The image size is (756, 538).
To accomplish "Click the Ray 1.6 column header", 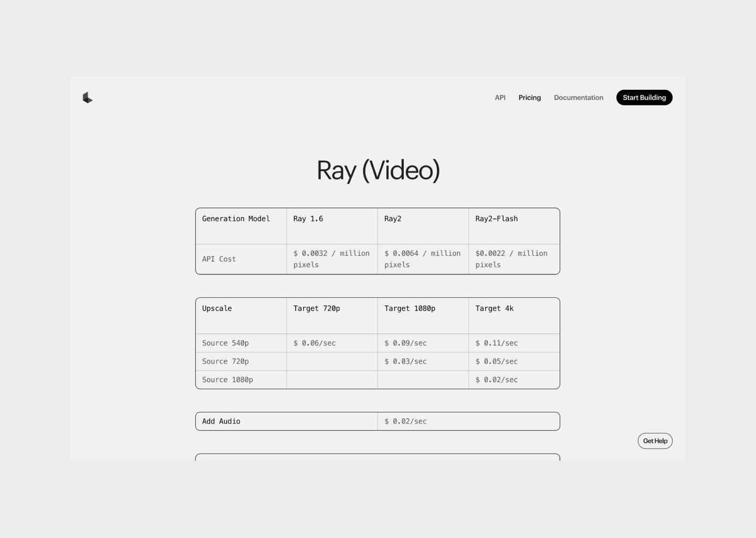I will 308,219.
